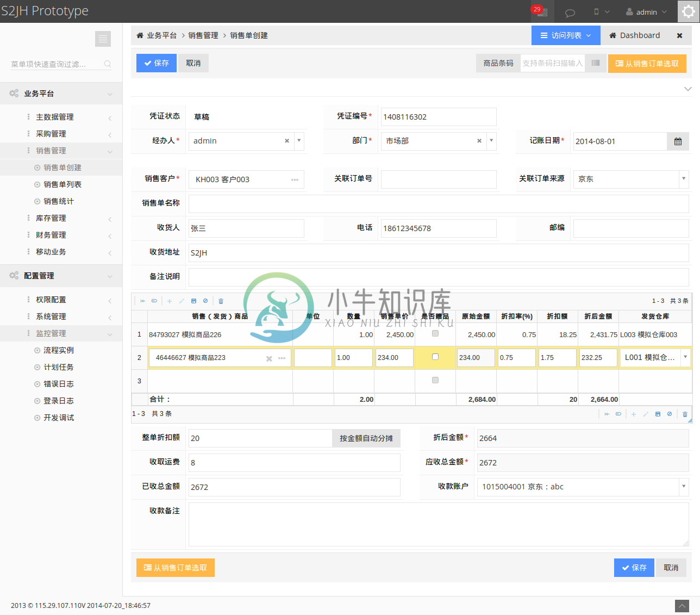Image resolution: width=700 pixels, height=615 pixels.
Task: Click the menu filter search magnifier icon
Action: 108,64
